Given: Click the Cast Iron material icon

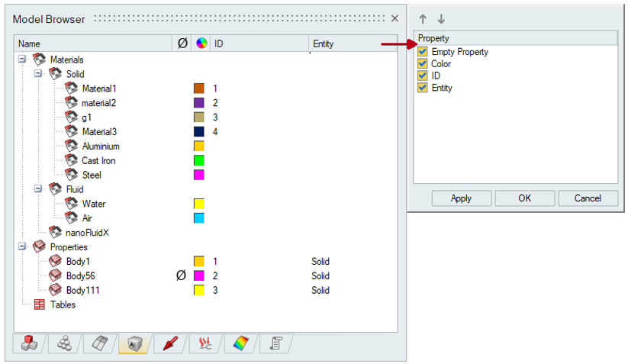Looking at the screenshot, I should (71, 160).
